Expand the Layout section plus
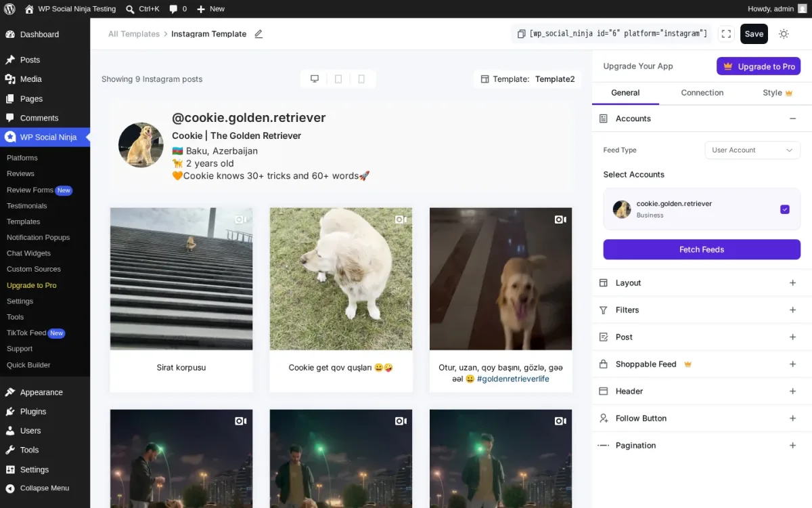Screen dimensions: 812x508 click(x=792, y=282)
